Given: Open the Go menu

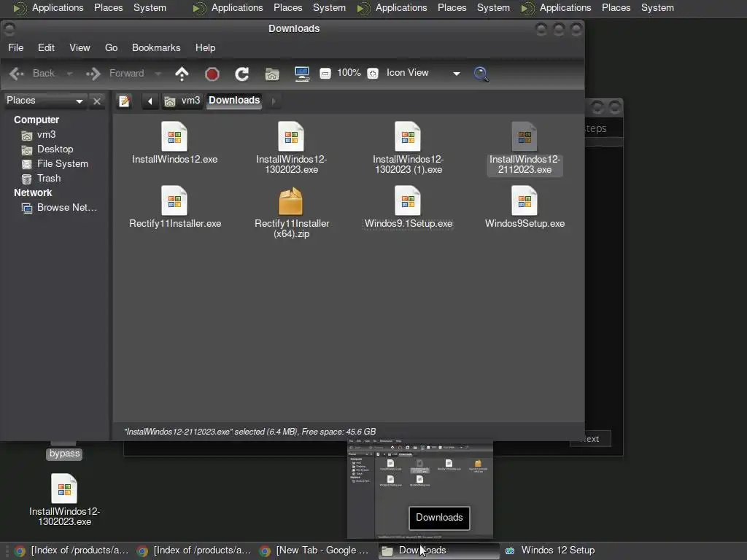Looking at the screenshot, I should (x=111, y=47).
